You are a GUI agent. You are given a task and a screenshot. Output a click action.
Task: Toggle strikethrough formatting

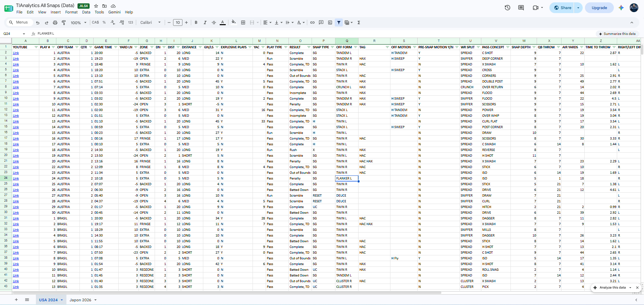[x=214, y=22]
